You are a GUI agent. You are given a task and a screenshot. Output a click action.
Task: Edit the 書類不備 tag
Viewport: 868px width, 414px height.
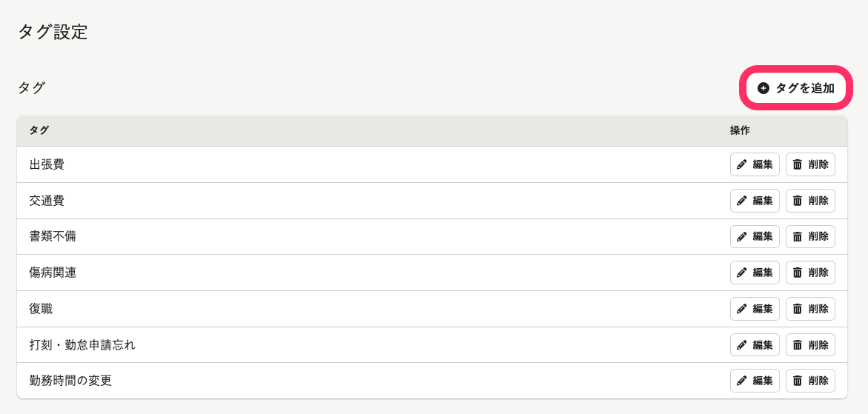[x=755, y=237]
